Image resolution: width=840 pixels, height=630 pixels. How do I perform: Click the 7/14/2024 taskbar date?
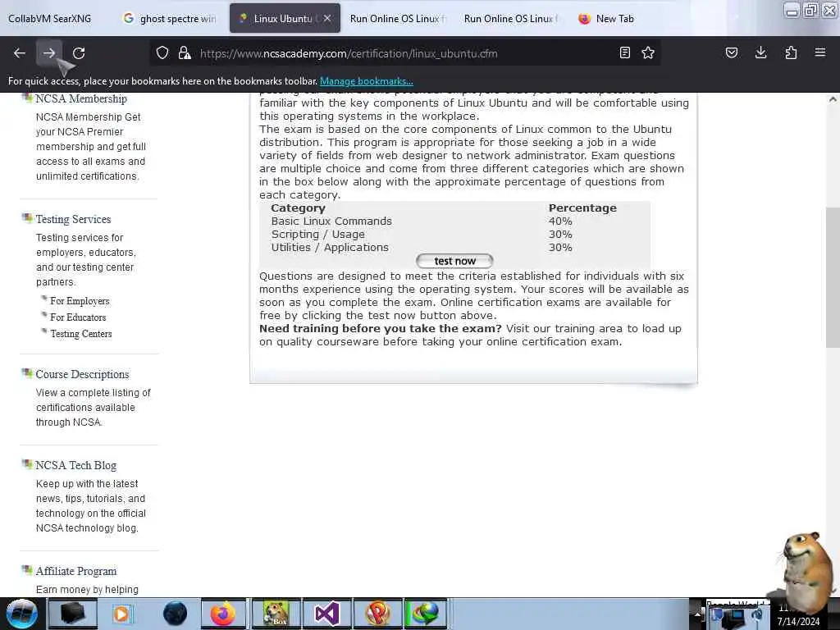click(x=799, y=622)
